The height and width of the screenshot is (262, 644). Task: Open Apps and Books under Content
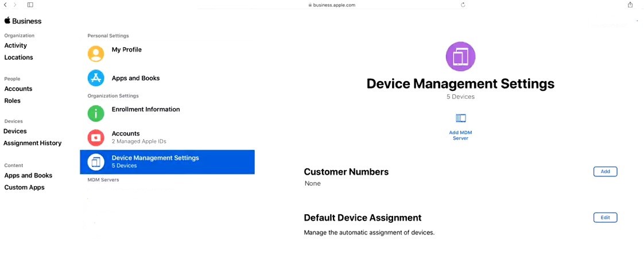(28, 176)
